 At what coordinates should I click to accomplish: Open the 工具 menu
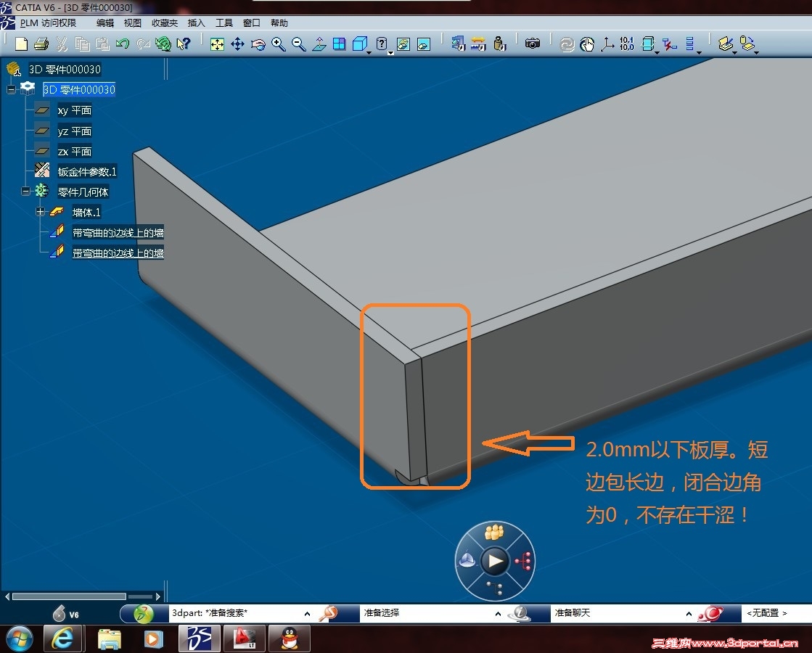pyautogui.click(x=224, y=22)
